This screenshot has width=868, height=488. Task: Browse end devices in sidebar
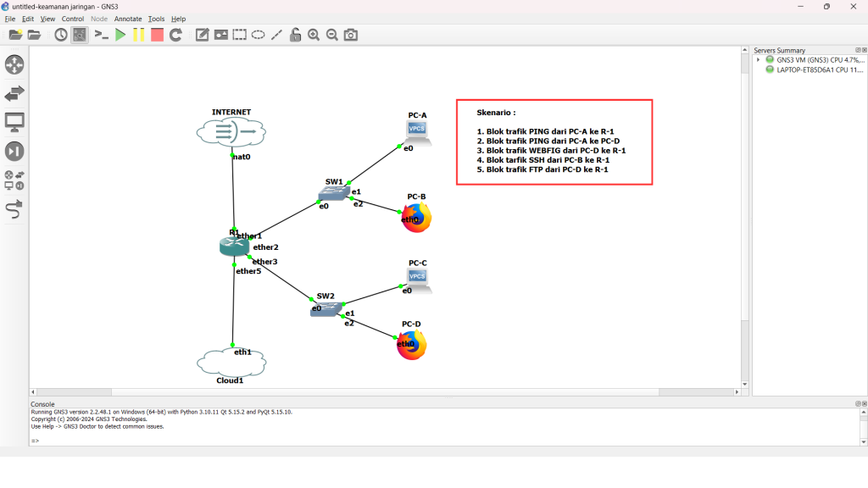(14, 122)
